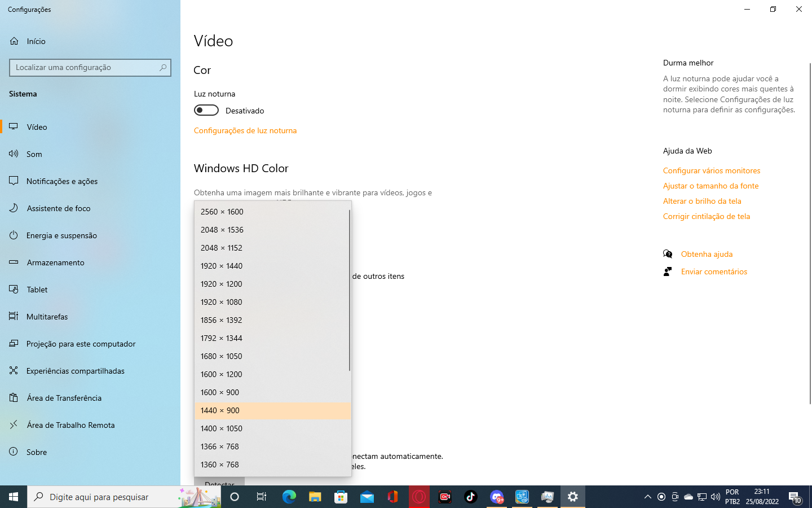The width and height of the screenshot is (812, 508).
Task: Select Vídeo in the sidebar
Action: (x=90, y=127)
